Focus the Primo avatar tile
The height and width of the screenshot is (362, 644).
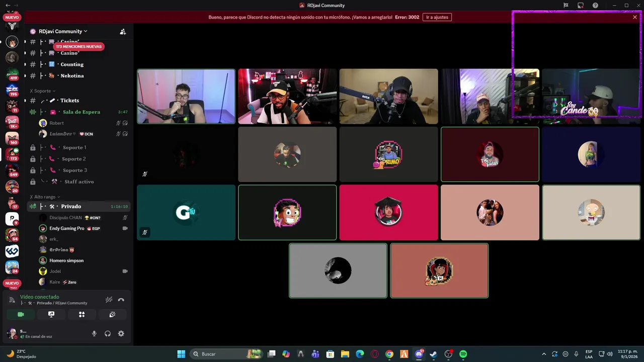[388, 154]
